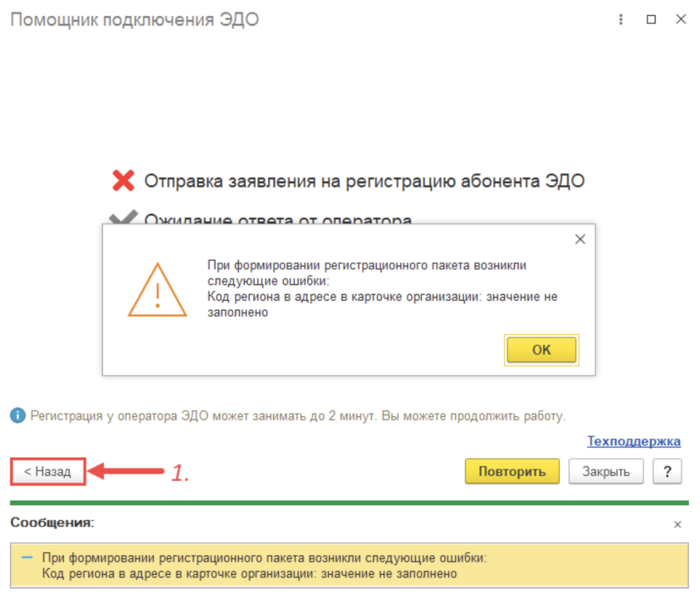Click the error text in the dialog

(382, 288)
